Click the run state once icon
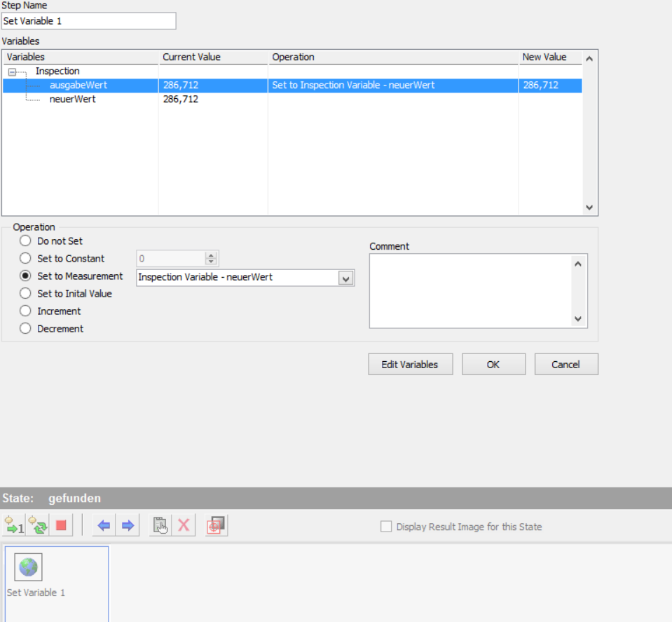 [14, 525]
